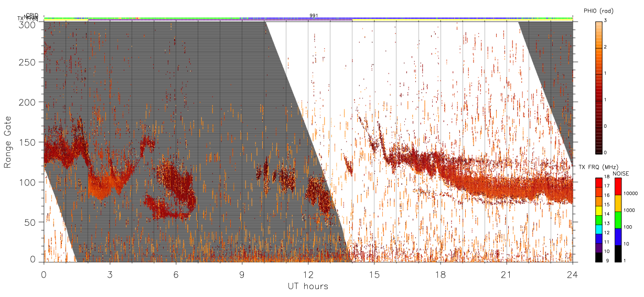Image resolution: width=644 pixels, height=297 pixels.
Task: Click the '100' label on NOISE legend
Action: click(x=628, y=228)
